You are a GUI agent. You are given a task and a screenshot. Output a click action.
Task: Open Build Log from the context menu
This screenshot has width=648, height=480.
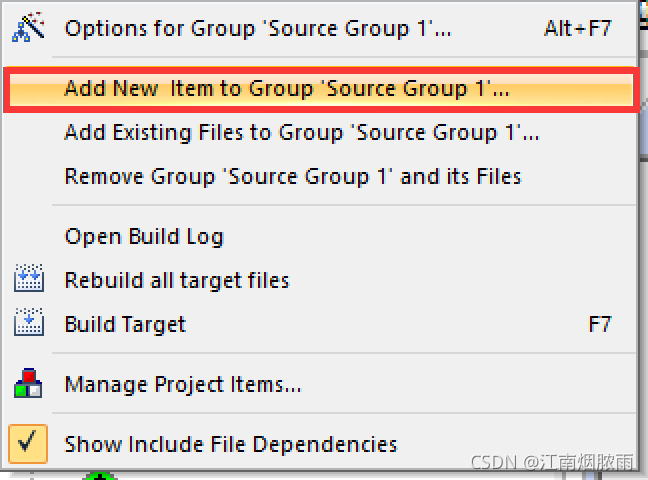pyautogui.click(x=144, y=237)
